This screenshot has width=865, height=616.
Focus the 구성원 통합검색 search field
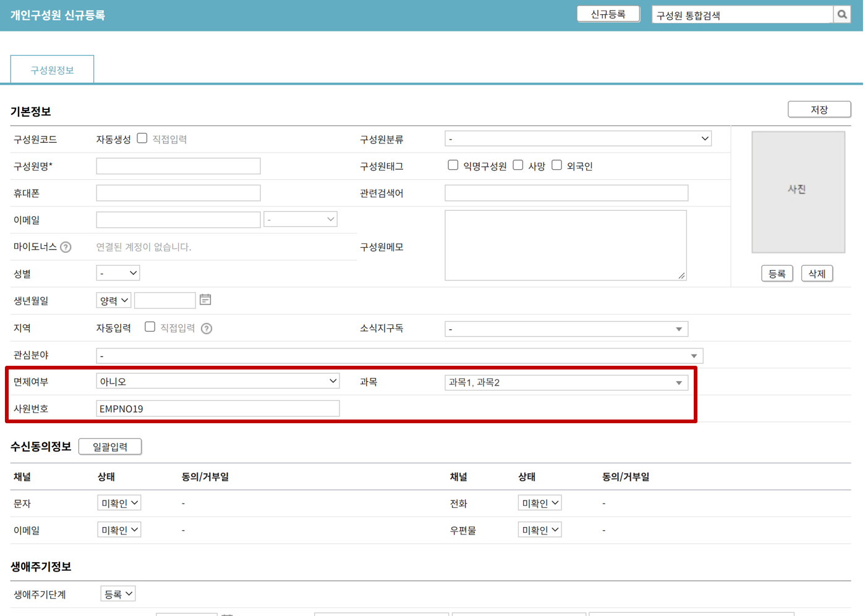coord(743,15)
